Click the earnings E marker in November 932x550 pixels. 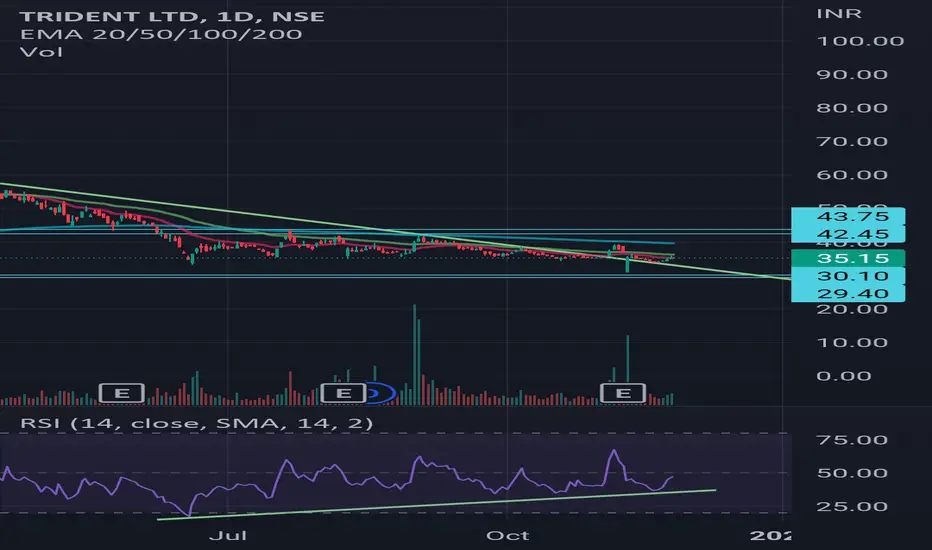(x=623, y=393)
